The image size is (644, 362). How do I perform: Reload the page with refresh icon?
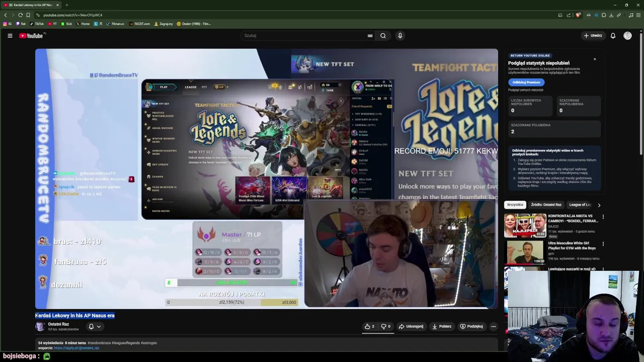[20, 15]
